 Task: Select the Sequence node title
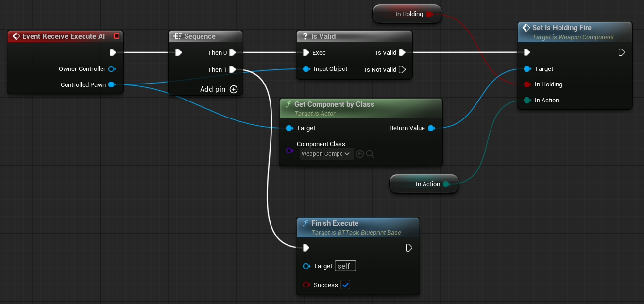200,36
